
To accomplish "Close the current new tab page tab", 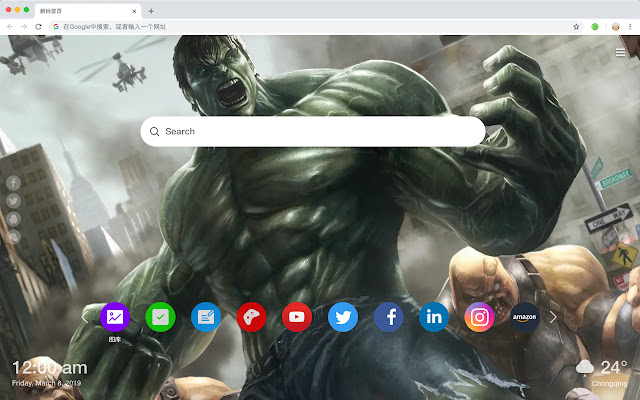I will (134, 11).
